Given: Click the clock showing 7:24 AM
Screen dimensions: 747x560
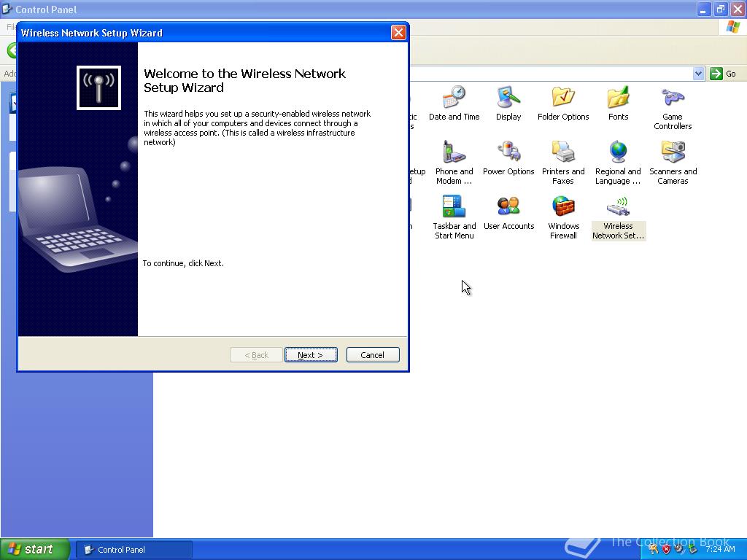Looking at the screenshot, I should pyautogui.click(x=720, y=549).
